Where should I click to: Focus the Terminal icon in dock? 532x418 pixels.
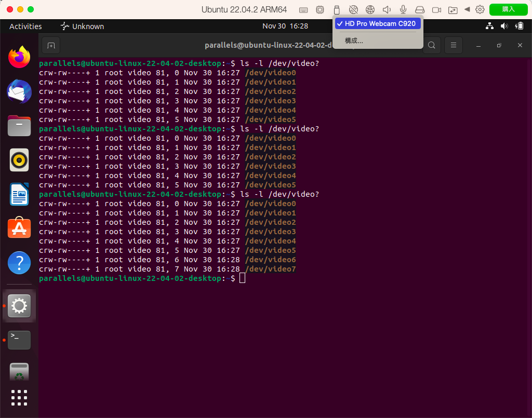(x=19, y=340)
